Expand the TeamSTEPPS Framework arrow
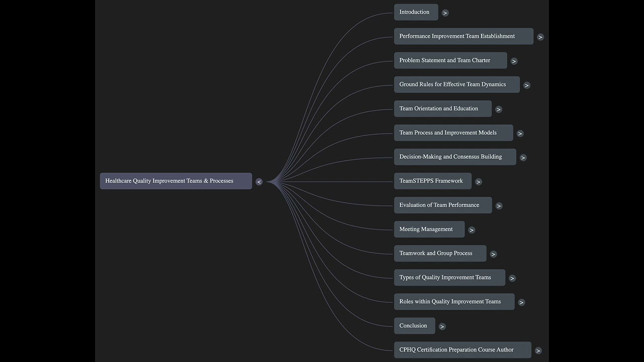 [478, 182]
